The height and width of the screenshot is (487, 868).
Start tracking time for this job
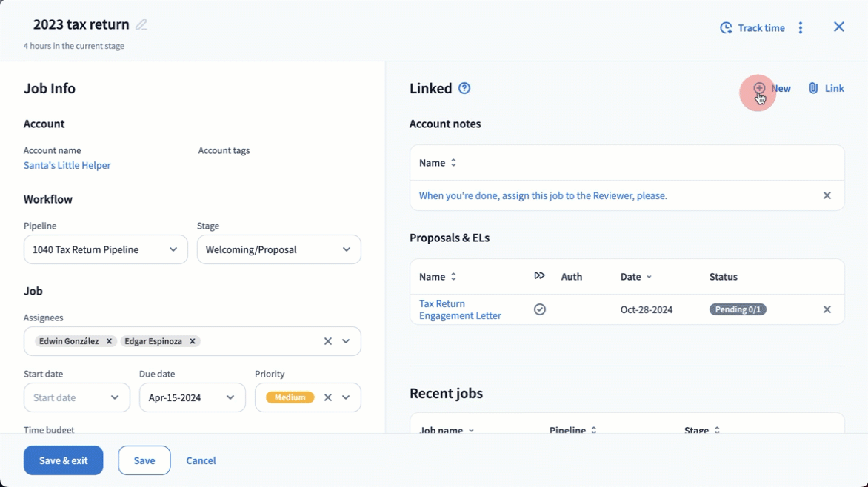click(x=752, y=28)
